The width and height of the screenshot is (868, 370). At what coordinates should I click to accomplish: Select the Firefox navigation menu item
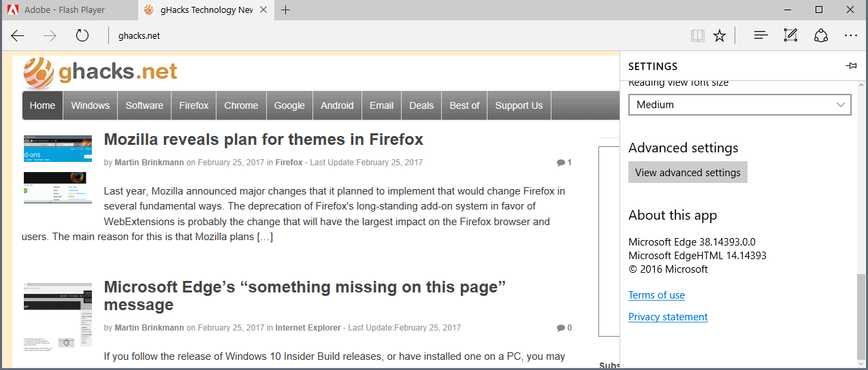tap(194, 105)
